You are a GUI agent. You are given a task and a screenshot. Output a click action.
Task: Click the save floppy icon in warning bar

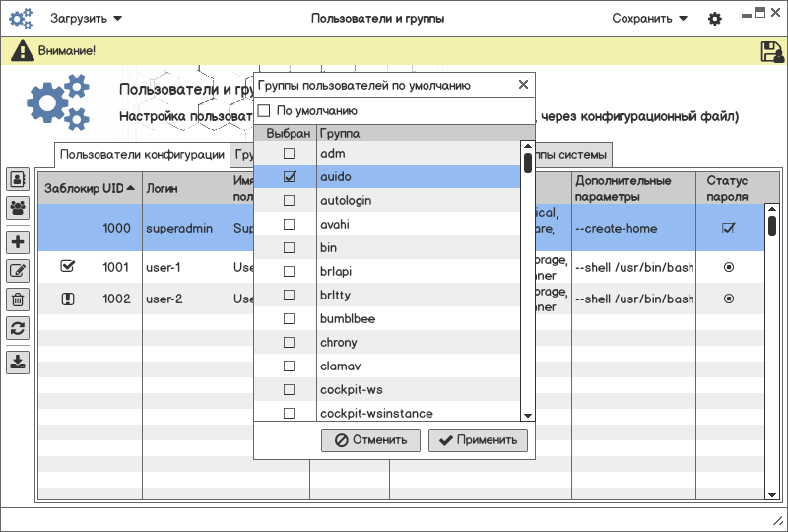(x=772, y=52)
